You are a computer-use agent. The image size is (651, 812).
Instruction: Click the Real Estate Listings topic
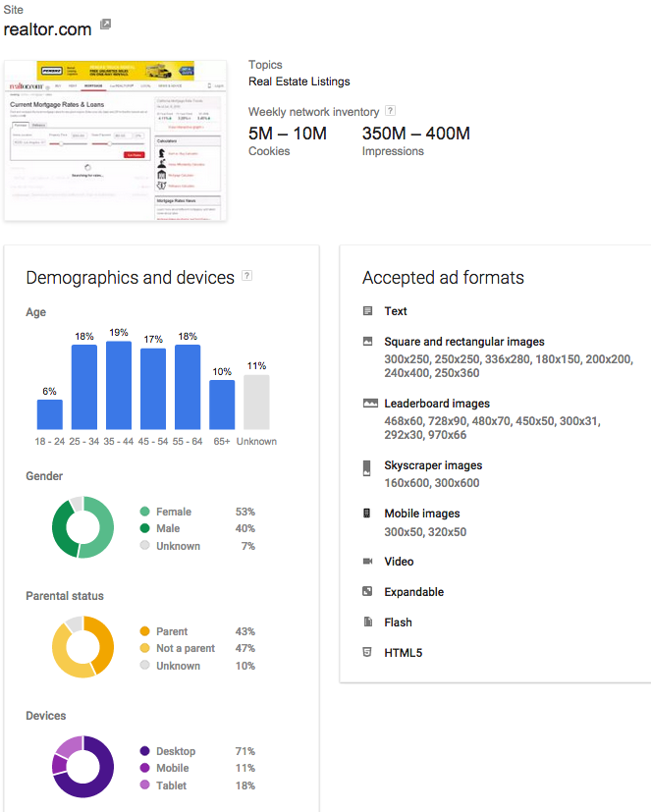pyautogui.click(x=298, y=81)
